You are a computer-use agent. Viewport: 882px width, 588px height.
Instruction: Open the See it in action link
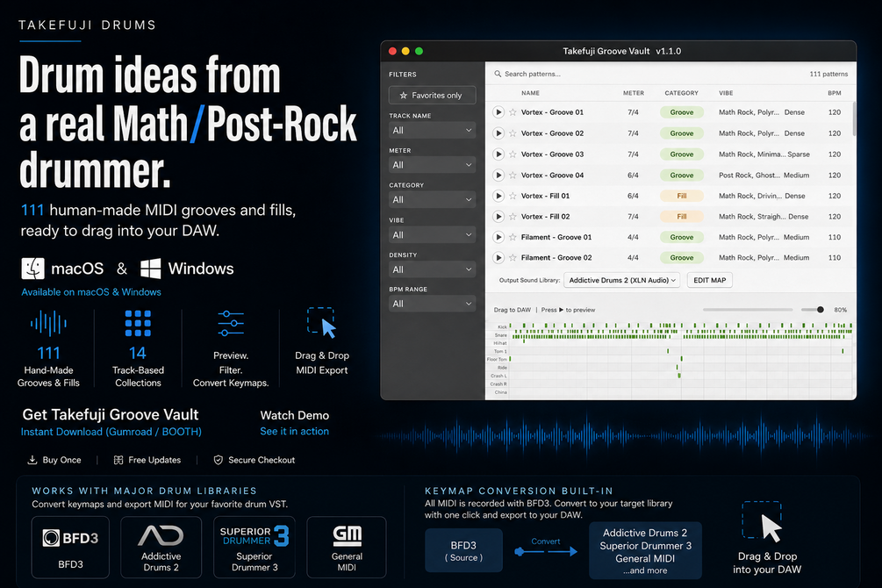pyautogui.click(x=294, y=431)
